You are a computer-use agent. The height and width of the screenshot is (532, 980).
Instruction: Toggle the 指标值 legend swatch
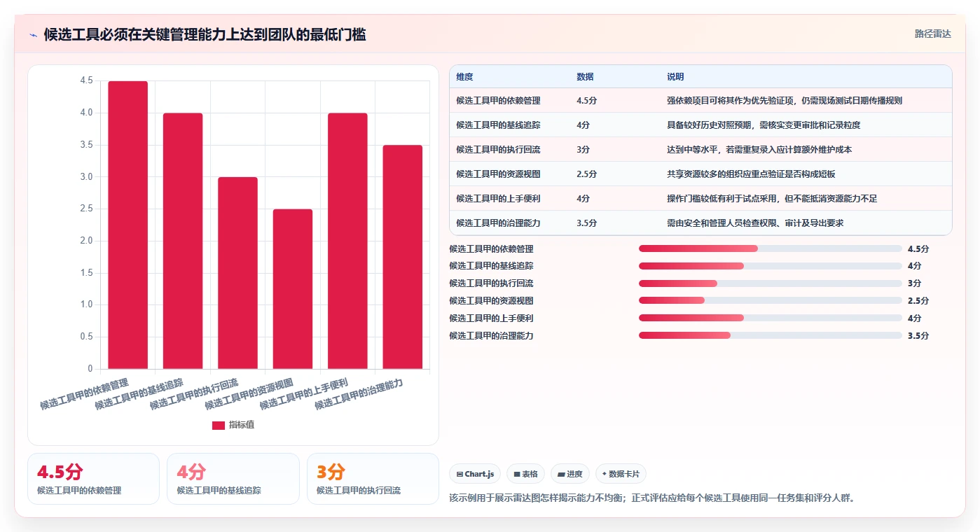pyautogui.click(x=219, y=425)
